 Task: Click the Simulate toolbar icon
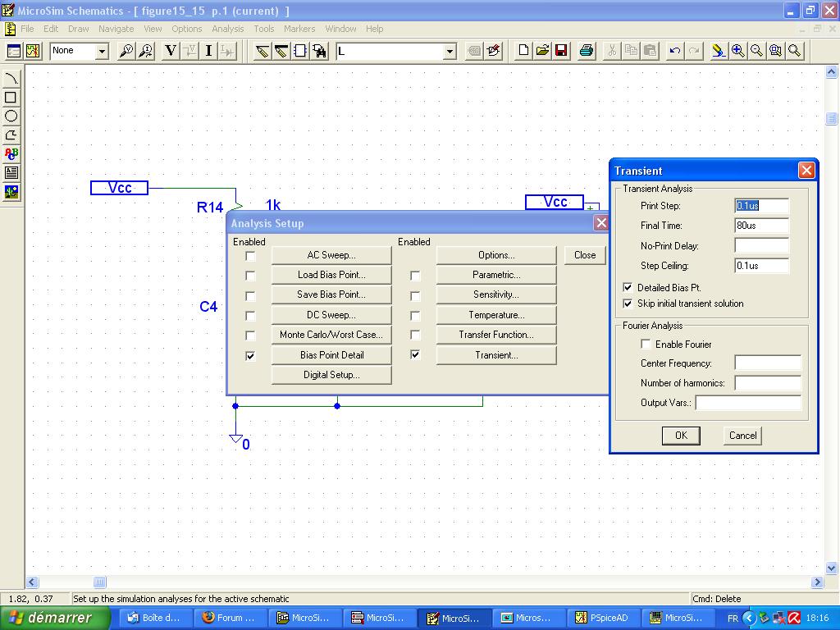coord(33,51)
